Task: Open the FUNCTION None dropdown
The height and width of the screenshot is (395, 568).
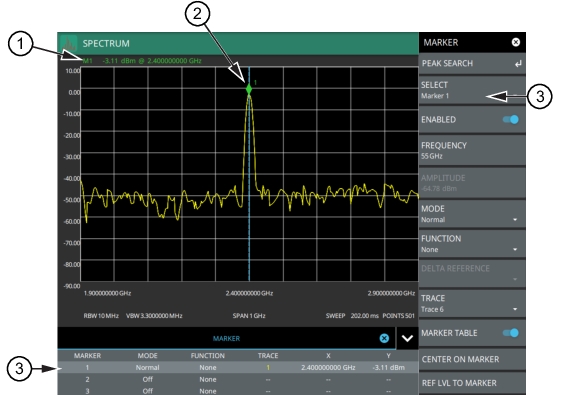Action: point(472,244)
